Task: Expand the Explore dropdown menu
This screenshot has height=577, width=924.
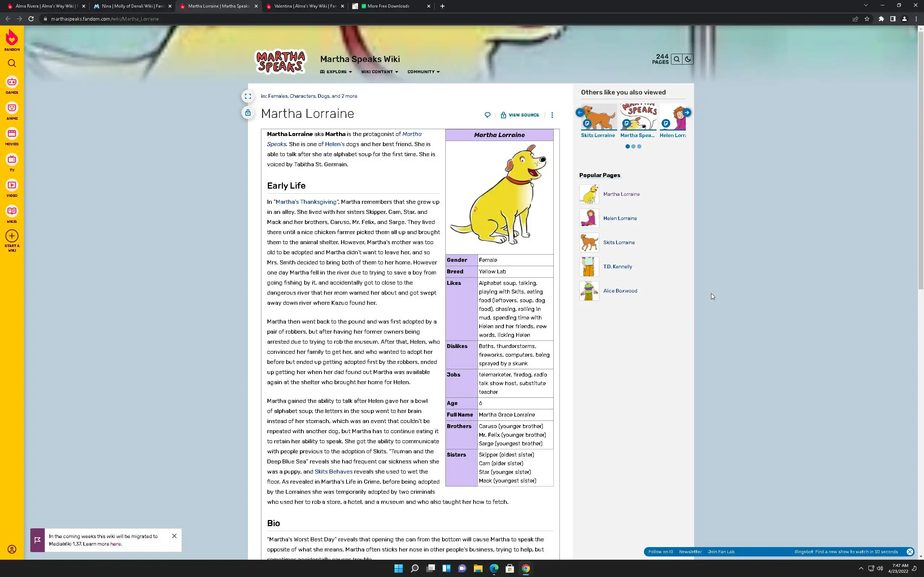Action: (x=336, y=72)
